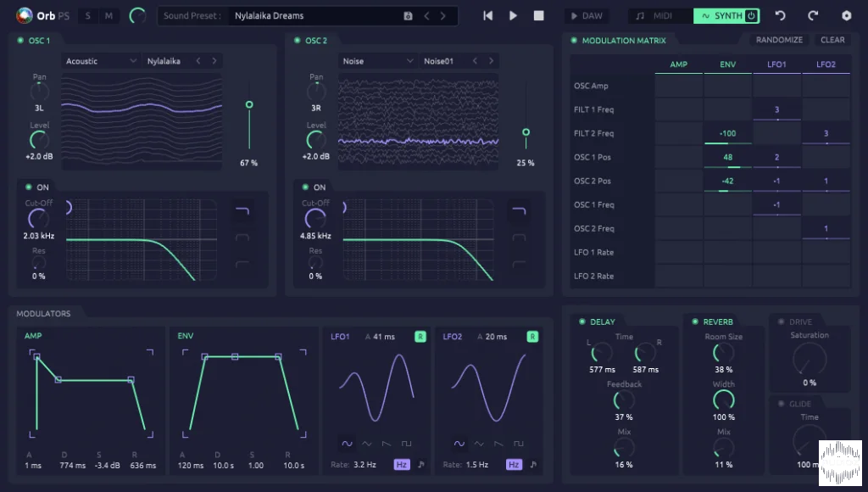
Task: Turn off the OSC 2 filter ON switch
Action: point(305,187)
